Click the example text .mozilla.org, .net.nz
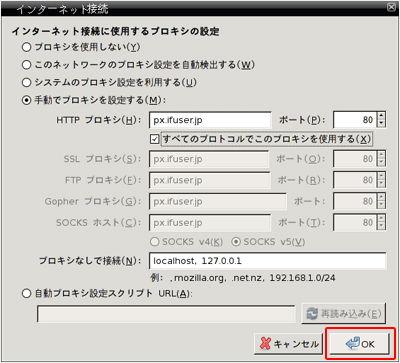The width and height of the screenshot is (400, 363). point(217,277)
